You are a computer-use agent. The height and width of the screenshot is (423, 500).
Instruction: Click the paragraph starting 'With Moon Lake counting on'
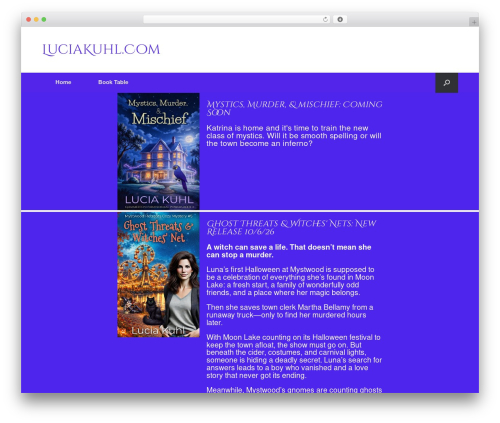294,356
